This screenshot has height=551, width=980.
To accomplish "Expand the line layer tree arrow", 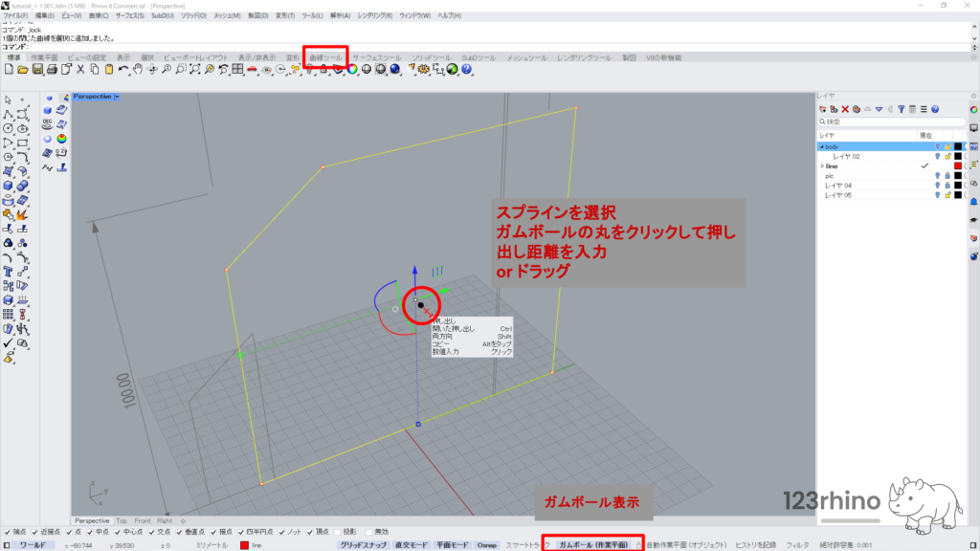I will pyautogui.click(x=822, y=166).
